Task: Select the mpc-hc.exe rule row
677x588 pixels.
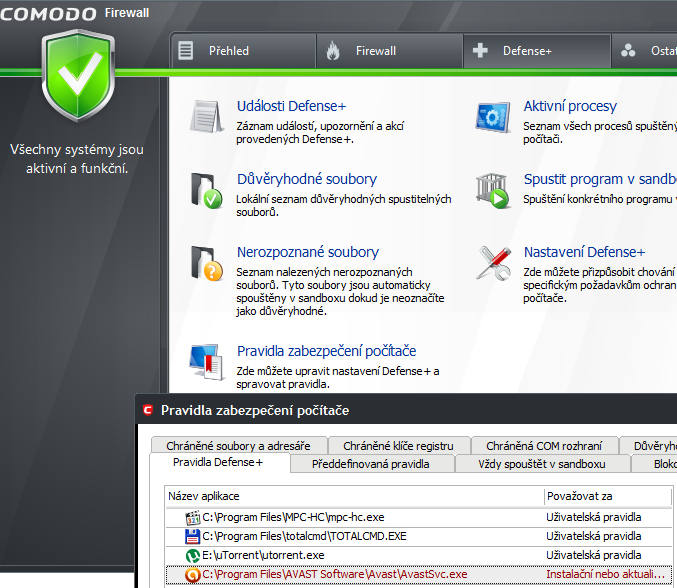Action: tap(419, 517)
